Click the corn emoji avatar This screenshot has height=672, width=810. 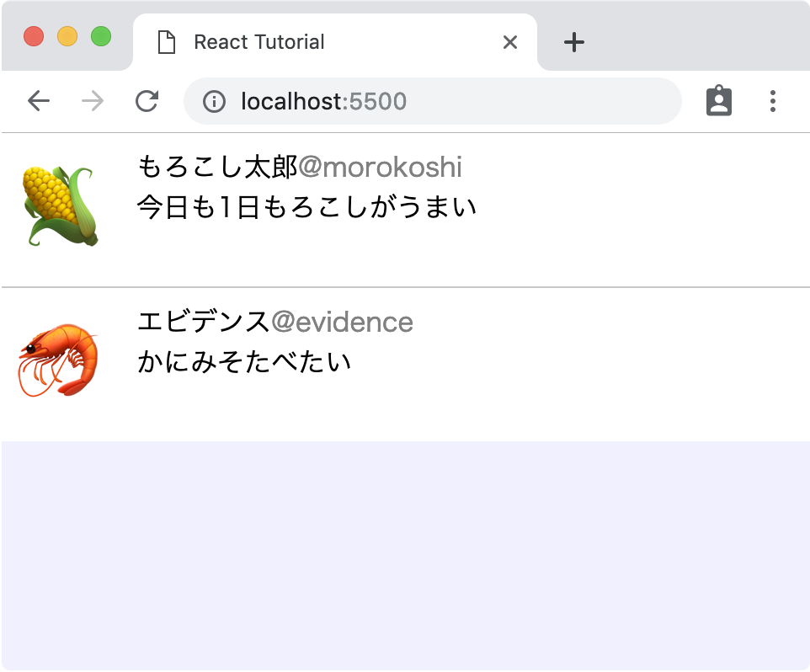pyautogui.click(x=60, y=206)
